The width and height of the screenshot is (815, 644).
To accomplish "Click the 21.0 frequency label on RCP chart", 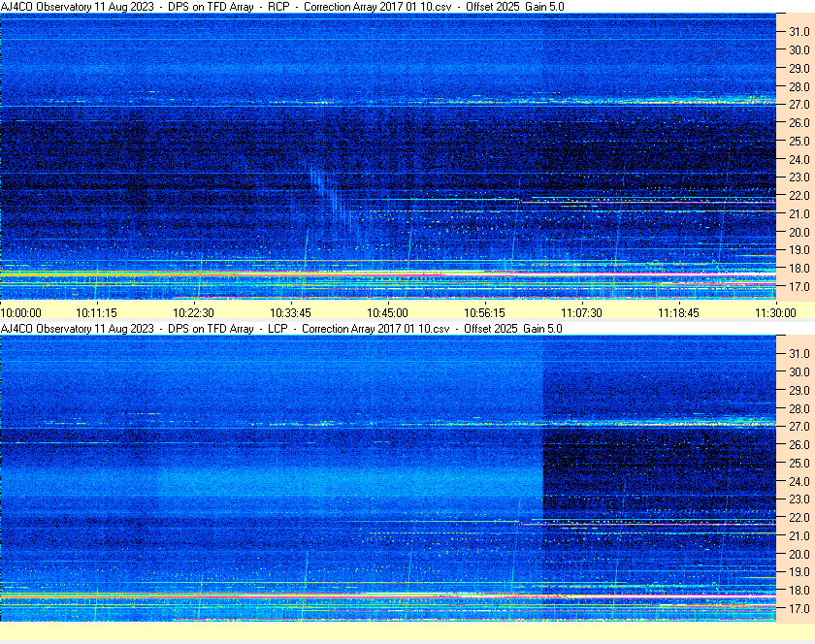I will [799, 213].
